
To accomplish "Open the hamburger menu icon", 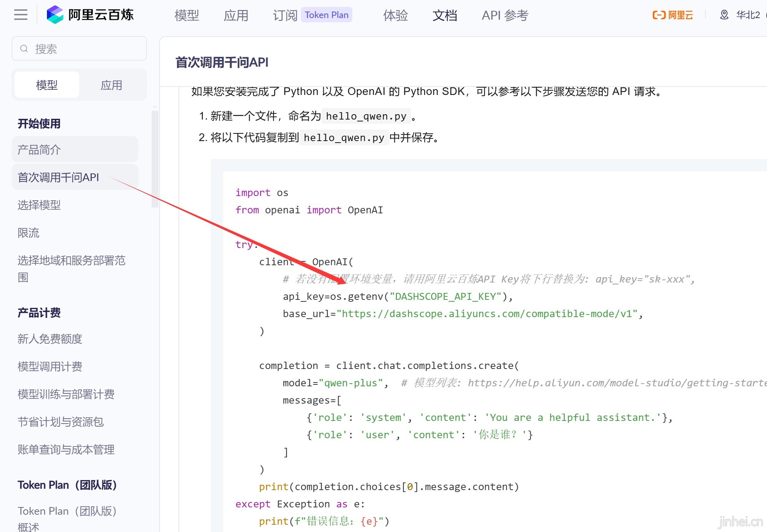I will coord(21,15).
